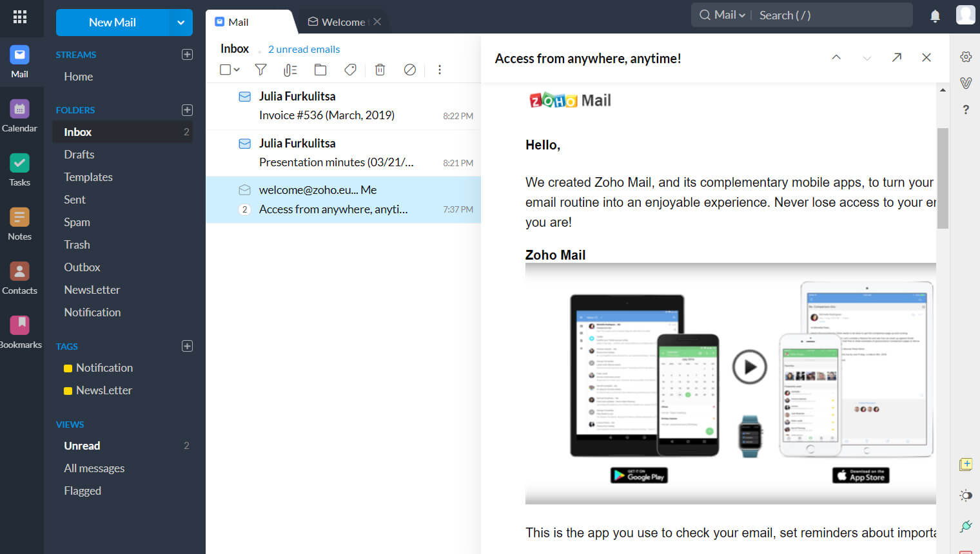Expand conversation count 2 badge

(x=244, y=209)
